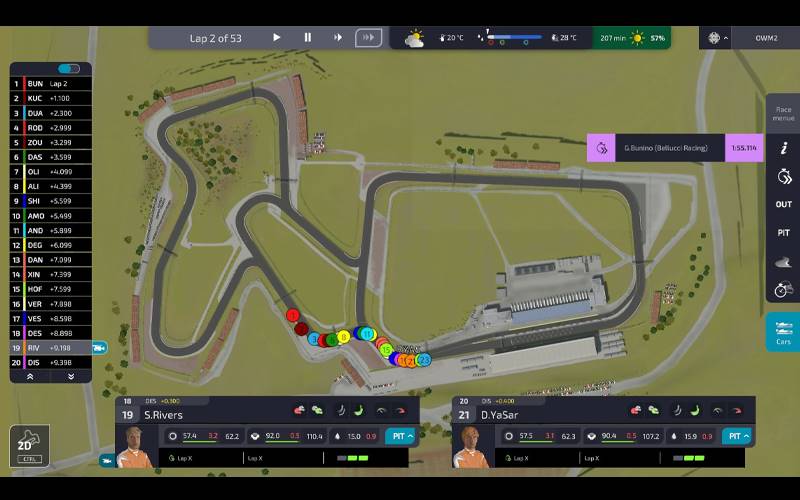Select PIT in the race menu
This screenshot has height=500, width=800.
coord(783,233)
